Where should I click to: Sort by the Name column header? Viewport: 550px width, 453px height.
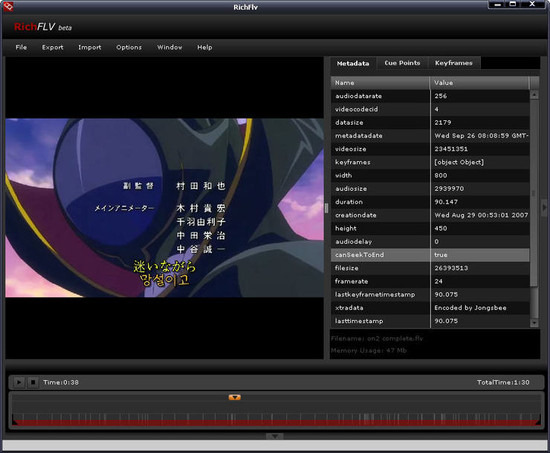tap(380, 83)
